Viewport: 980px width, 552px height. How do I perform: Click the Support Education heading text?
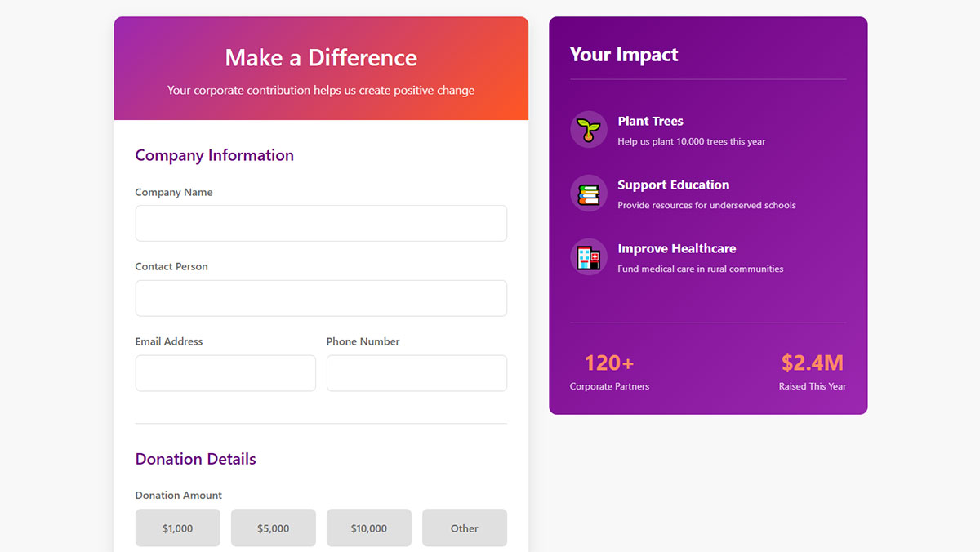coord(674,185)
